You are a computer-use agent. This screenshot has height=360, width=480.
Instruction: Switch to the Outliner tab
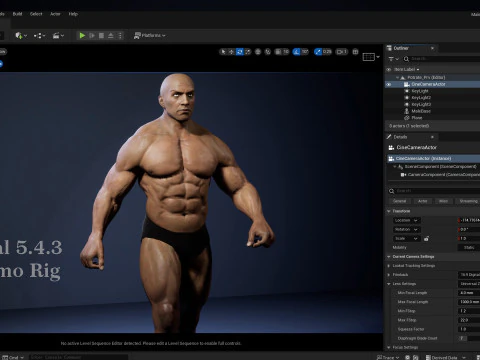click(401, 48)
